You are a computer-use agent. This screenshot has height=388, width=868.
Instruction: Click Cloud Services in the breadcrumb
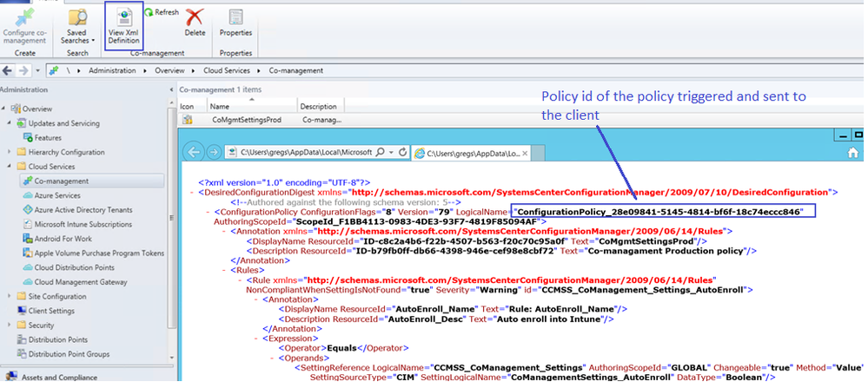click(x=227, y=71)
